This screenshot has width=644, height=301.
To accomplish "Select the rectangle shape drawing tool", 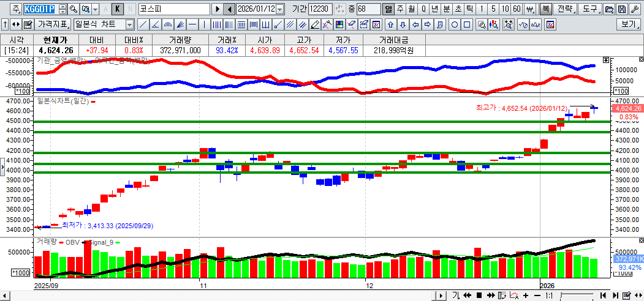I will pos(467,24).
